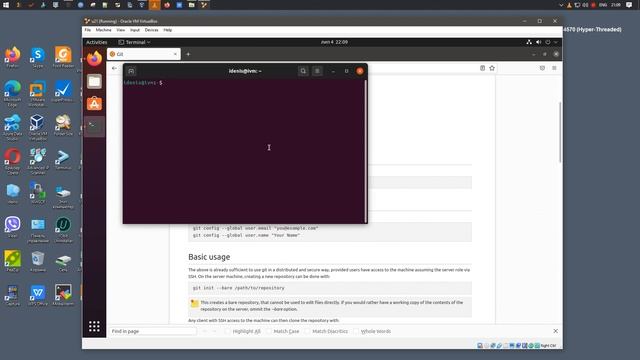This screenshot has height=360, width=640.
Task: Select Foxit Reader desktop icon
Action: click(x=63, y=57)
